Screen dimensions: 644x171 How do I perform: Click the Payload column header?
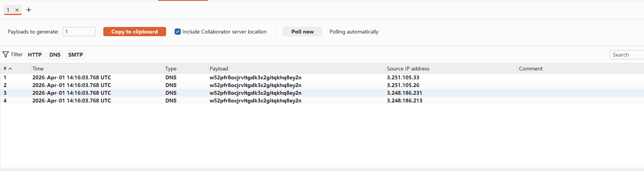219,69
